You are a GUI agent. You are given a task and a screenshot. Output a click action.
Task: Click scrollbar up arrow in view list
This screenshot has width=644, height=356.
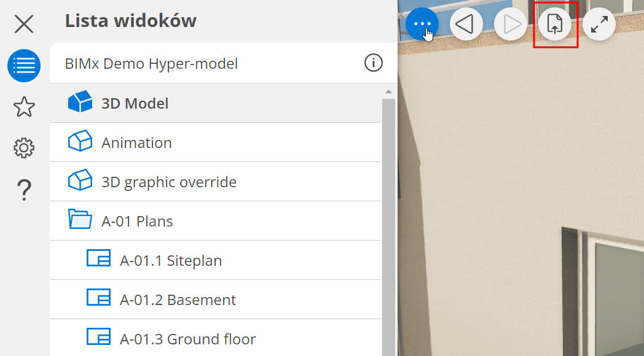388,92
